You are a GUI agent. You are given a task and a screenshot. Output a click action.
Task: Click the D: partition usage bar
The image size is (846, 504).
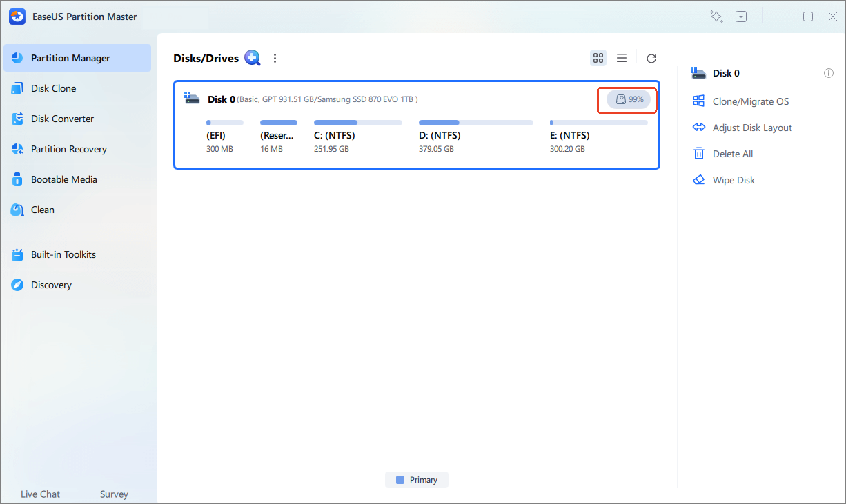point(476,123)
